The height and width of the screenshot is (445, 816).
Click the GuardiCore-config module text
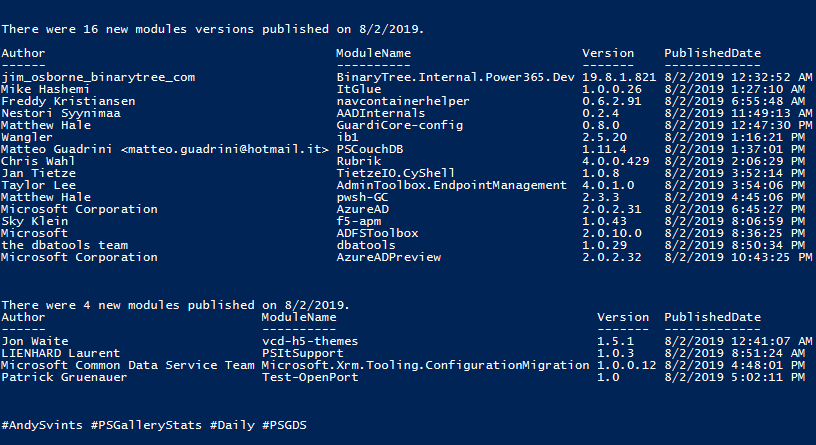point(400,125)
